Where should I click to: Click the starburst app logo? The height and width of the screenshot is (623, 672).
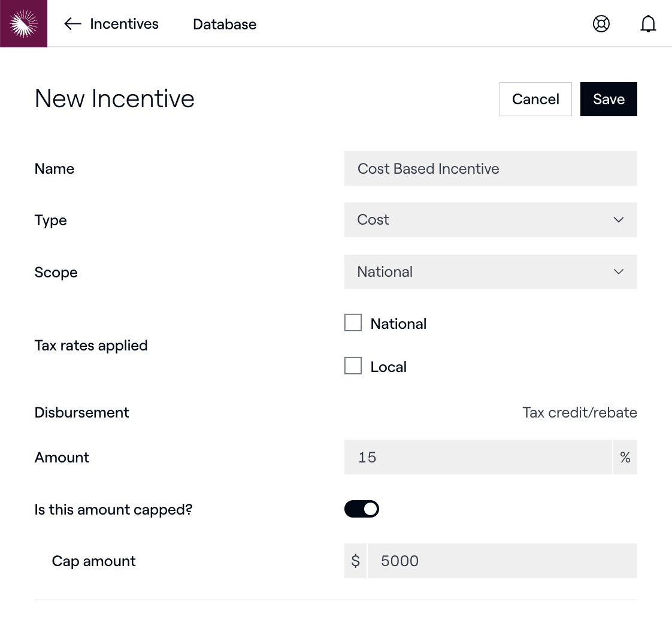pos(23,23)
